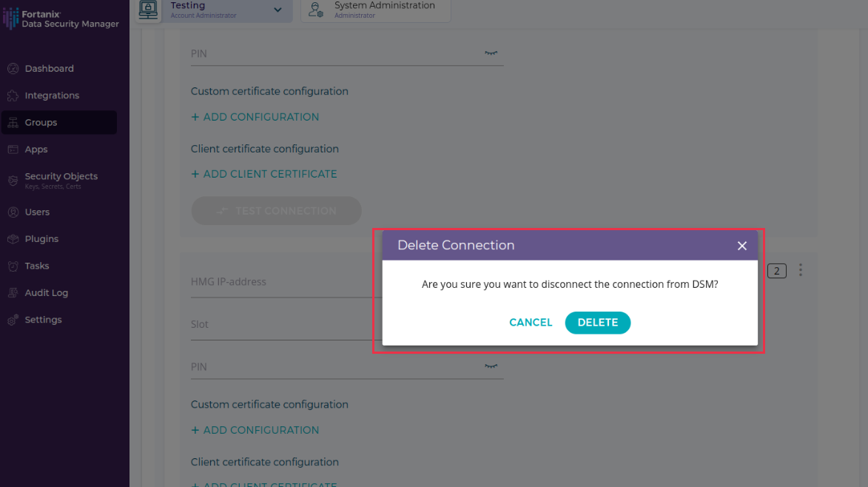Click the Settings gear icon in the sidebar
Image resolution: width=868 pixels, height=487 pixels.
pyautogui.click(x=13, y=320)
